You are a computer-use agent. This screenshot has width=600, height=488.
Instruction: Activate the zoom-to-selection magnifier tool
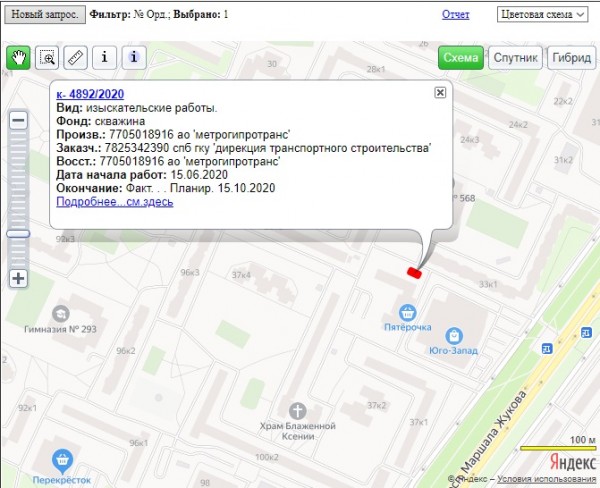47,57
